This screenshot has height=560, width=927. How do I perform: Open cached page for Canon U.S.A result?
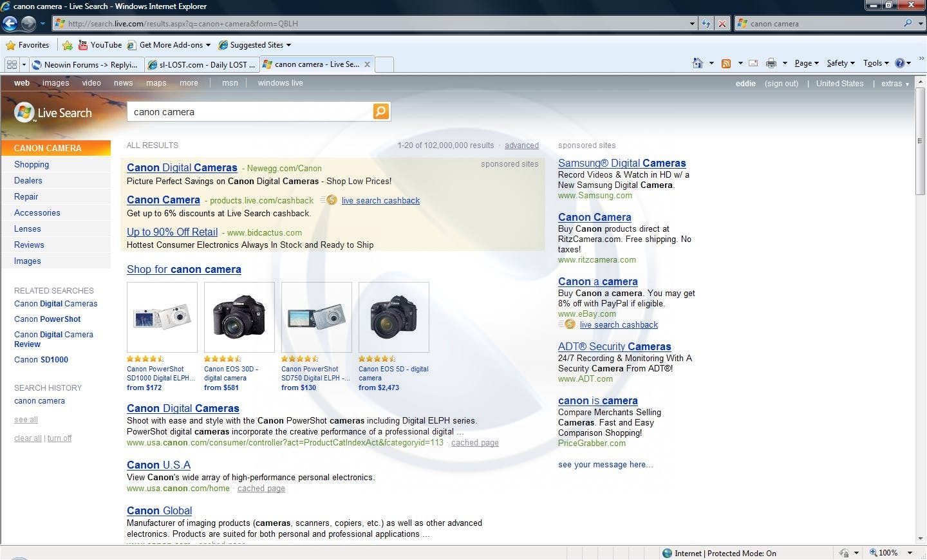261,489
